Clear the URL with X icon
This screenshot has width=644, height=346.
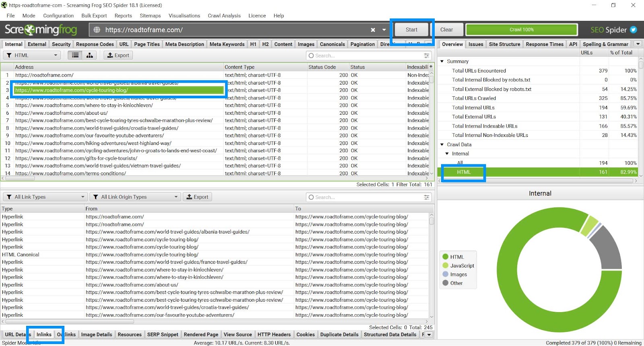[373, 30]
